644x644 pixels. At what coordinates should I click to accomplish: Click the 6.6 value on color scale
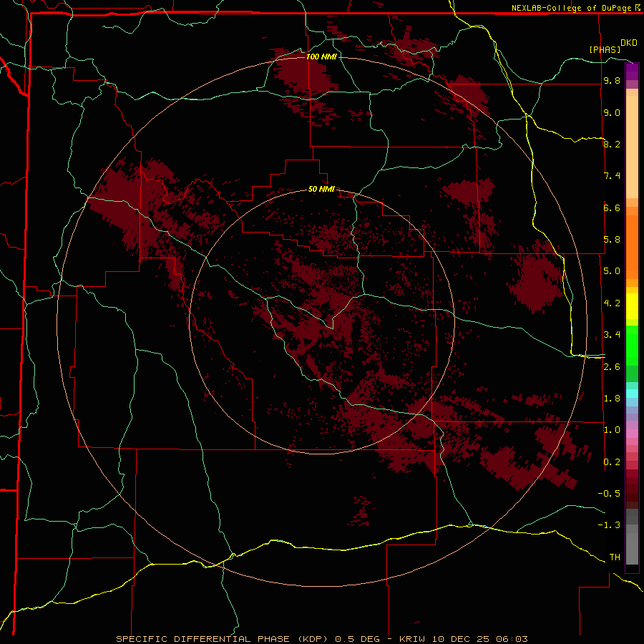click(612, 208)
